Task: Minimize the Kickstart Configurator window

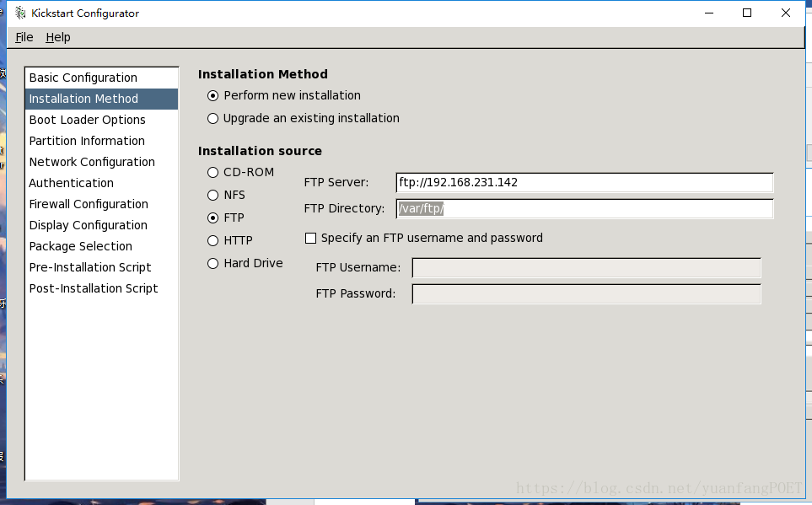Action: click(709, 13)
